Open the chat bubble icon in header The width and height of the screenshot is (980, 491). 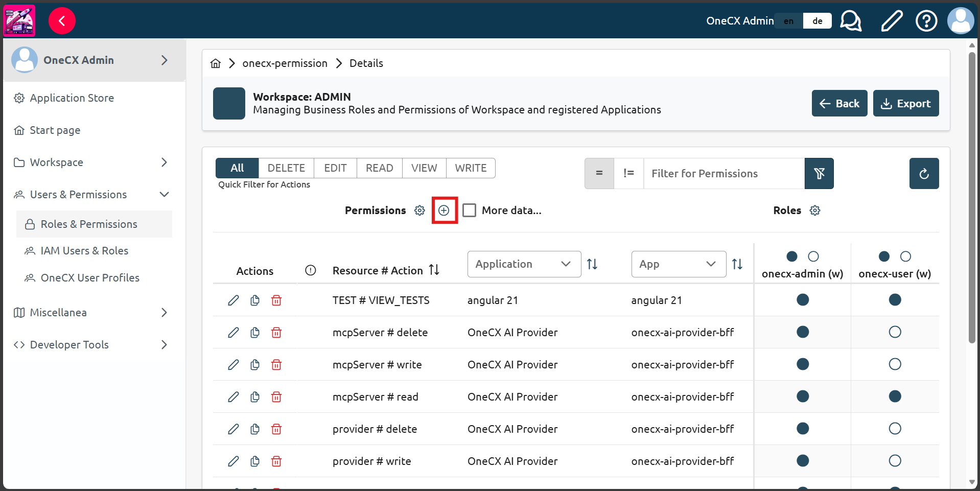851,21
